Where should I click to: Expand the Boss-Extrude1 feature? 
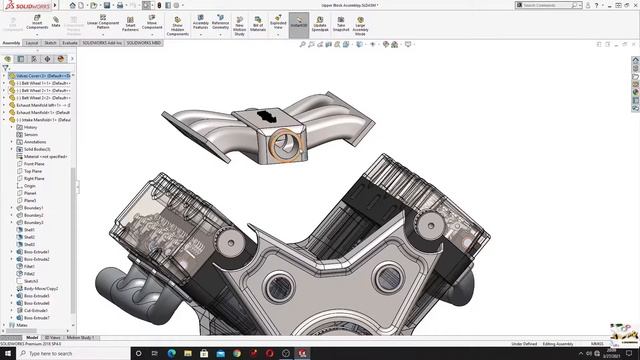(11, 252)
